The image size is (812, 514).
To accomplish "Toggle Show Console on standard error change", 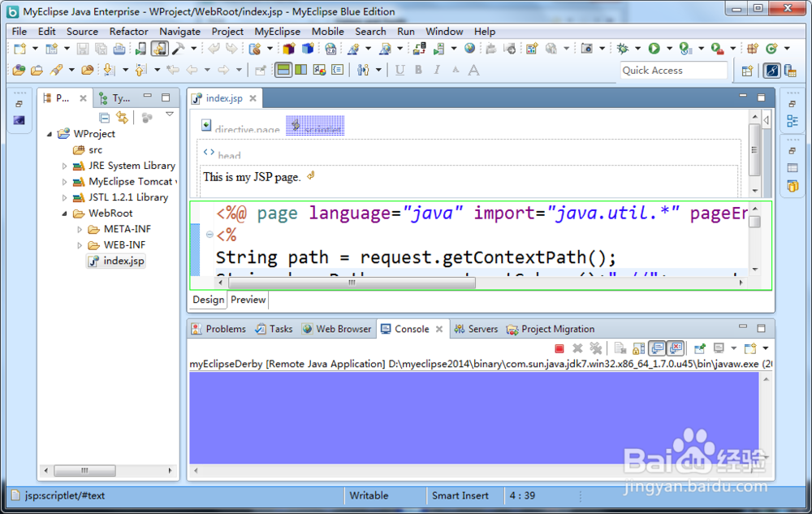I will point(676,348).
